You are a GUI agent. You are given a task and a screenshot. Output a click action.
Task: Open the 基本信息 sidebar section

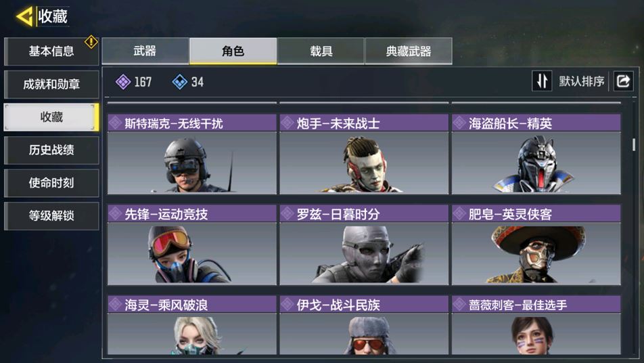click(51, 51)
